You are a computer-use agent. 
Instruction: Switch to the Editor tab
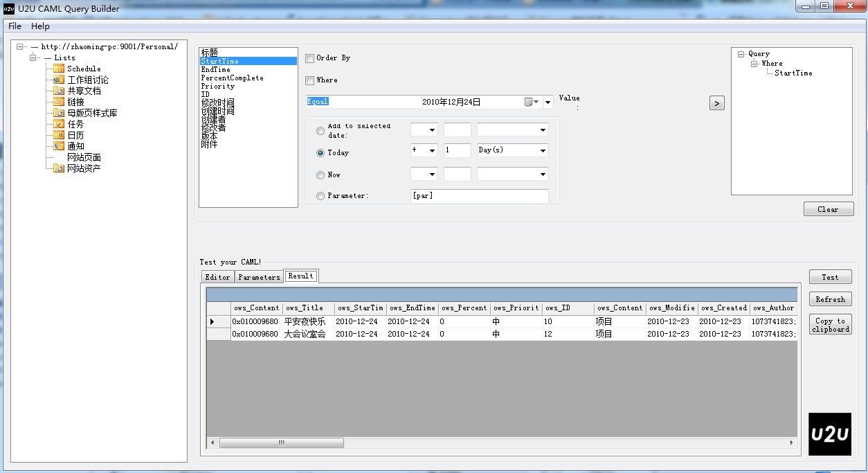pos(217,277)
